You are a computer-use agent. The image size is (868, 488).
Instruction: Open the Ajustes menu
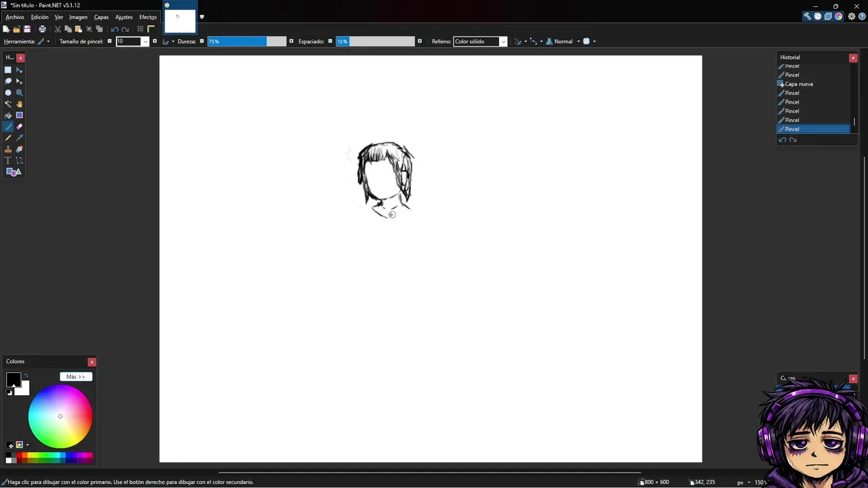point(124,17)
